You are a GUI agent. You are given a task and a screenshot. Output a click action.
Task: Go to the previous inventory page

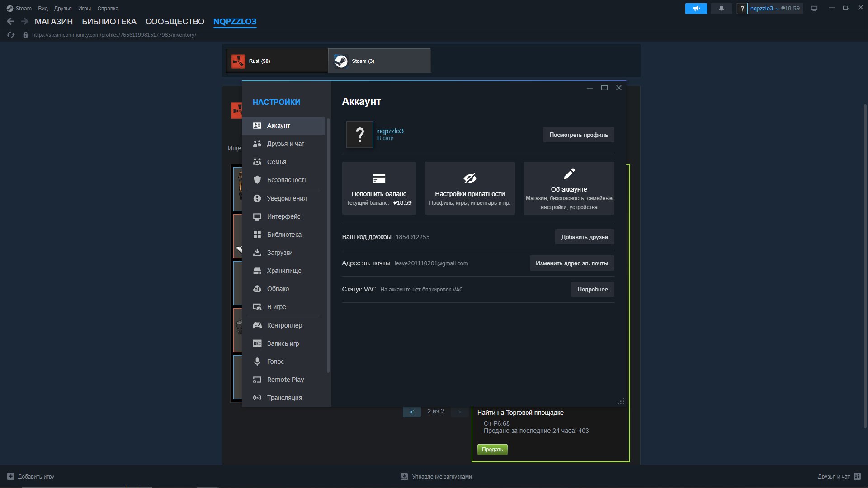pos(412,412)
